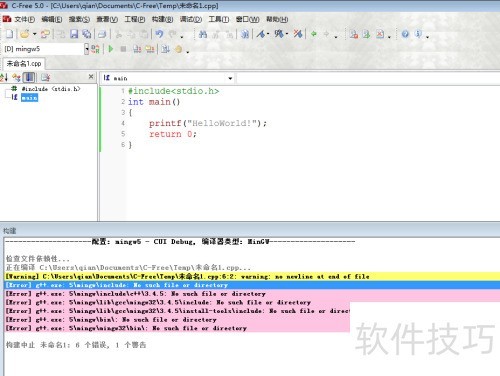Image resolution: width=500 pixels, height=376 pixels.
Task: Click the gray Stop square icon
Action: click(x=123, y=49)
